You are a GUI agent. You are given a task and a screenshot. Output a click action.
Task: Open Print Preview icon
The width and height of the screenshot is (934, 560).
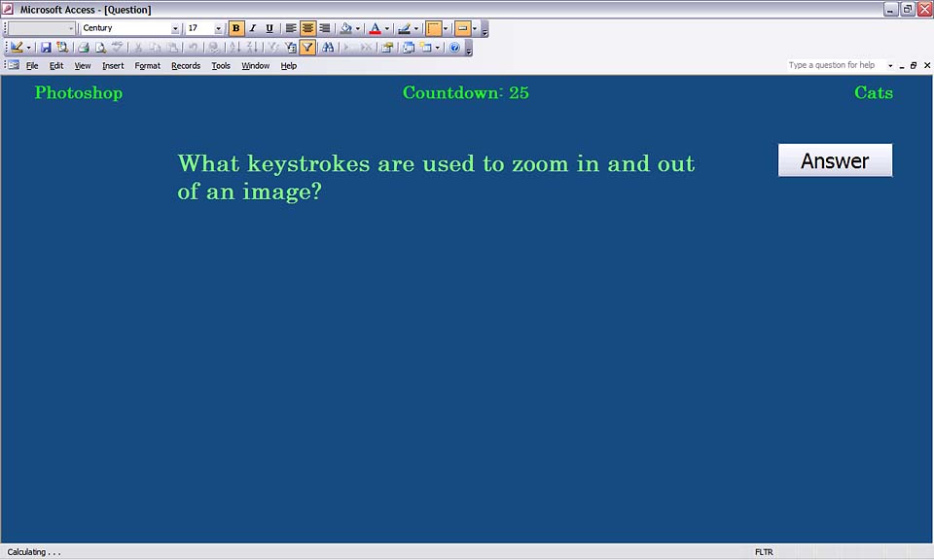100,48
